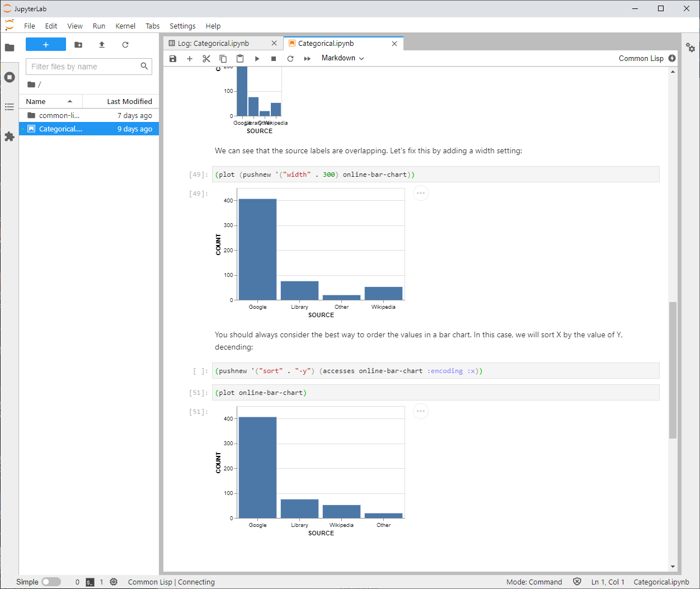This screenshot has height=589, width=700.
Task: Restart kernel and run all cells
Action: [307, 59]
